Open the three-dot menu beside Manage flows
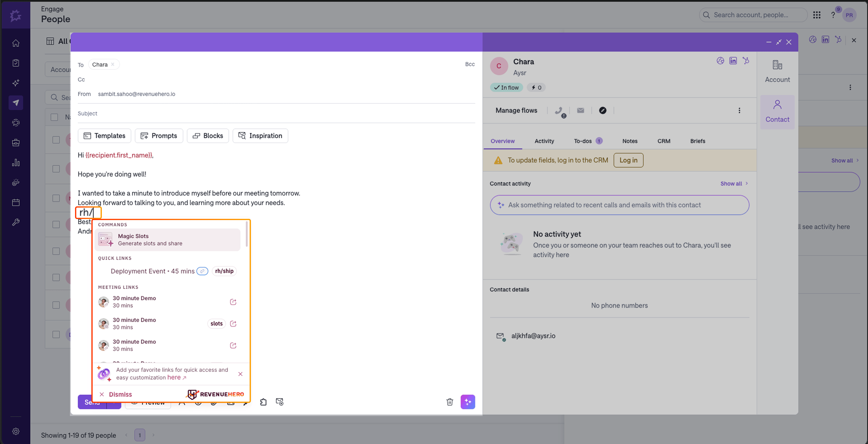The width and height of the screenshot is (868, 444). tap(739, 111)
